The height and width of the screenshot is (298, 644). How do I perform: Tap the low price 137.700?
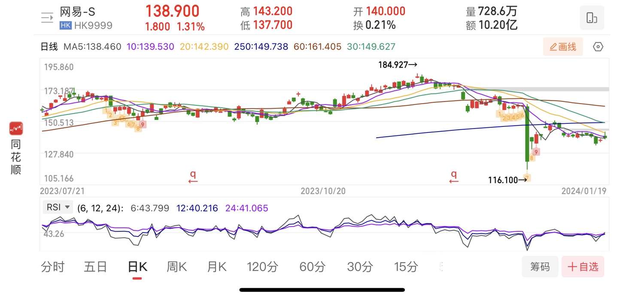(x=273, y=25)
